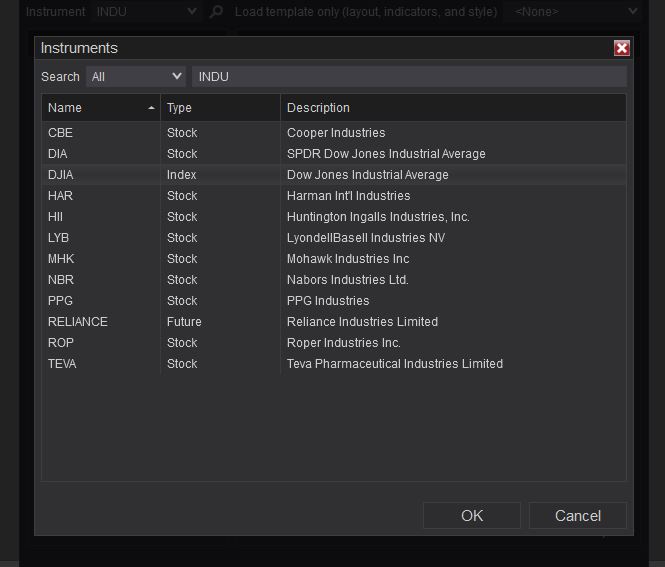Select the MHK instrument row
Image resolution: width=665 pixels, height=567 pixels.
point(334,259)
